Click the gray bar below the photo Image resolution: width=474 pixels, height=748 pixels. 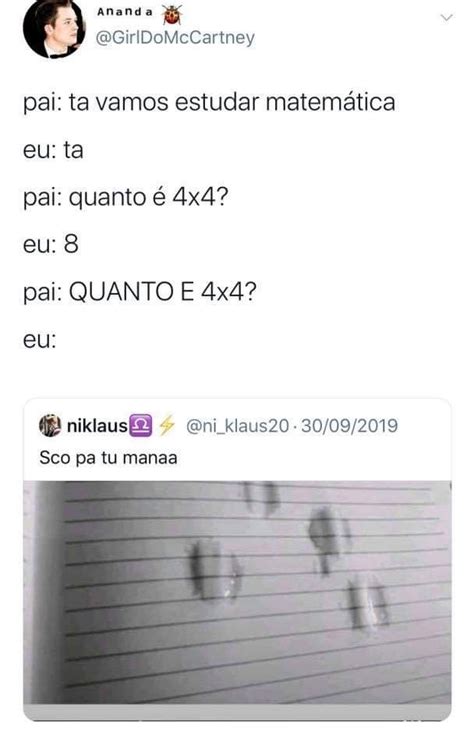[237, 713]
